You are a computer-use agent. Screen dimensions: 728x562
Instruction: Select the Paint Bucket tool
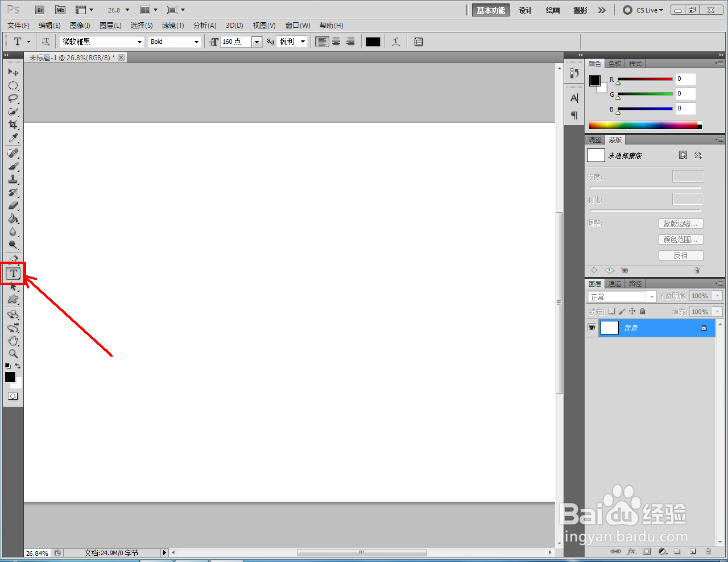[13, 218]
